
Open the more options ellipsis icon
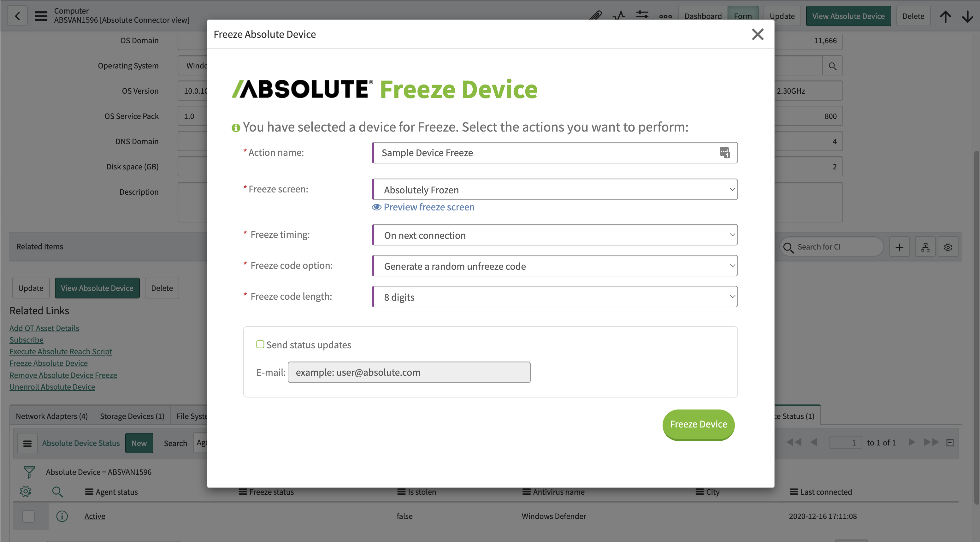click(x=665, y=16)
